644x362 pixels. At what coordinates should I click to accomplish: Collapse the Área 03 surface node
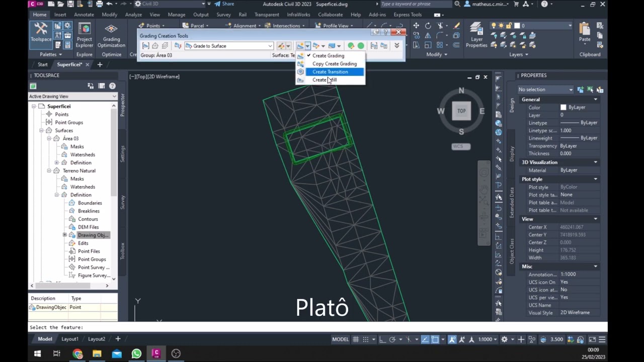coord(49,139)
